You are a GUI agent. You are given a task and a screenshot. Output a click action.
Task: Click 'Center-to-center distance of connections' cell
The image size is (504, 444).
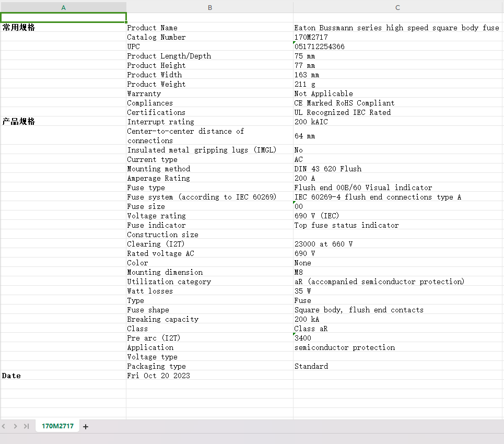[209, 136]
